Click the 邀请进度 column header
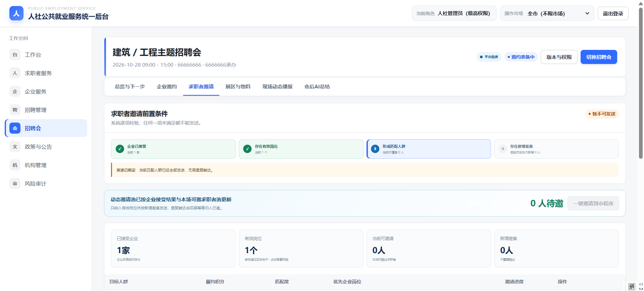Viewport: 644px width, 291px height. point(514,282)
